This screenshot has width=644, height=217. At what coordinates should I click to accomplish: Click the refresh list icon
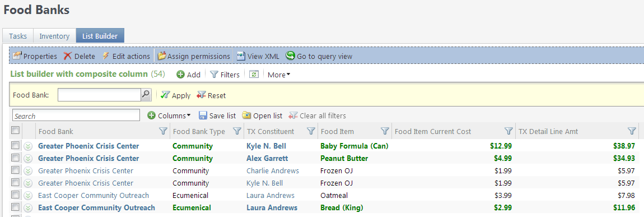click(x=254, y=75)
